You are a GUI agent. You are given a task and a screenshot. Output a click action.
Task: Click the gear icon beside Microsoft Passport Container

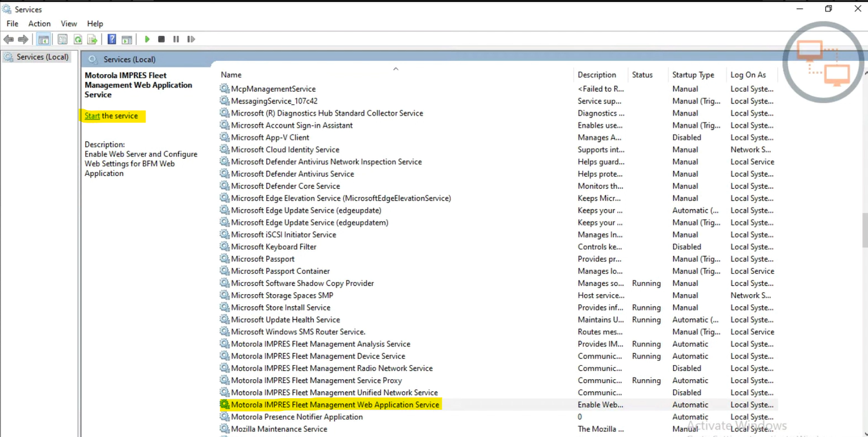pyautogui.click(x=224, y=271)
